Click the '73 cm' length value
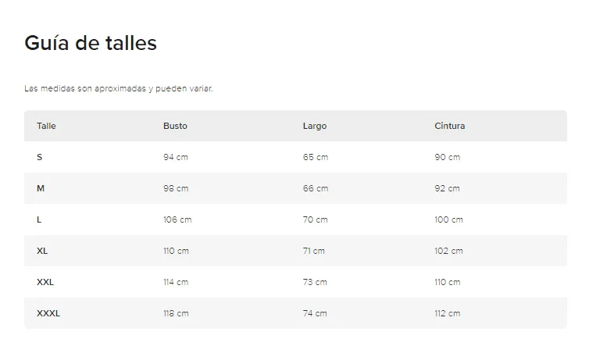Viewport: 614px width, 364px height. click(x=315, y=282)
